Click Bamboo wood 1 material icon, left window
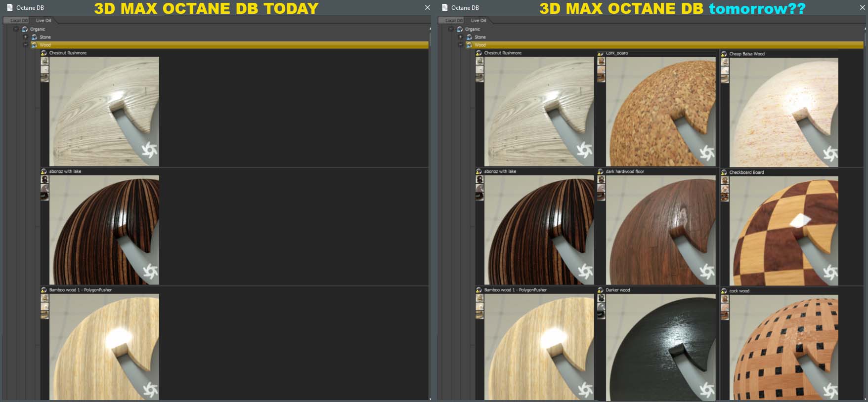Image resolution: width=868 pixels, height=402 pixels. (x=43, y=290)
